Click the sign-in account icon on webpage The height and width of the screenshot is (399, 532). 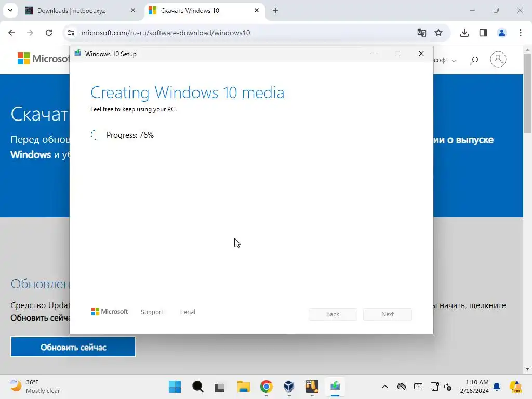498,59
